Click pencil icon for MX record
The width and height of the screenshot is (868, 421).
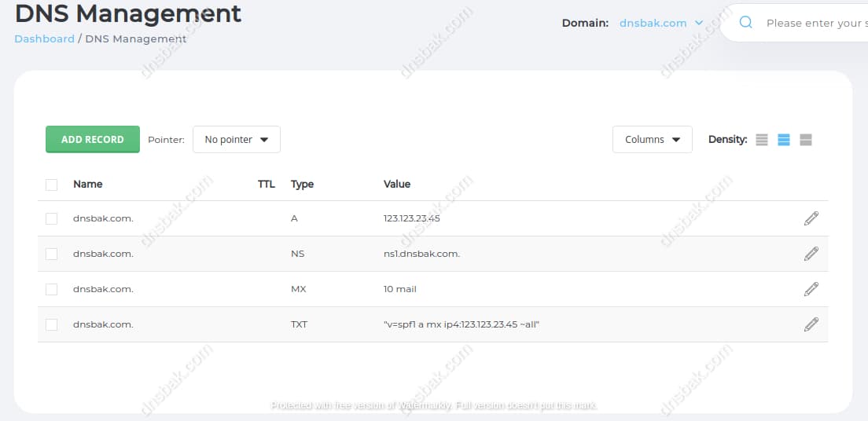coord(811,289)
